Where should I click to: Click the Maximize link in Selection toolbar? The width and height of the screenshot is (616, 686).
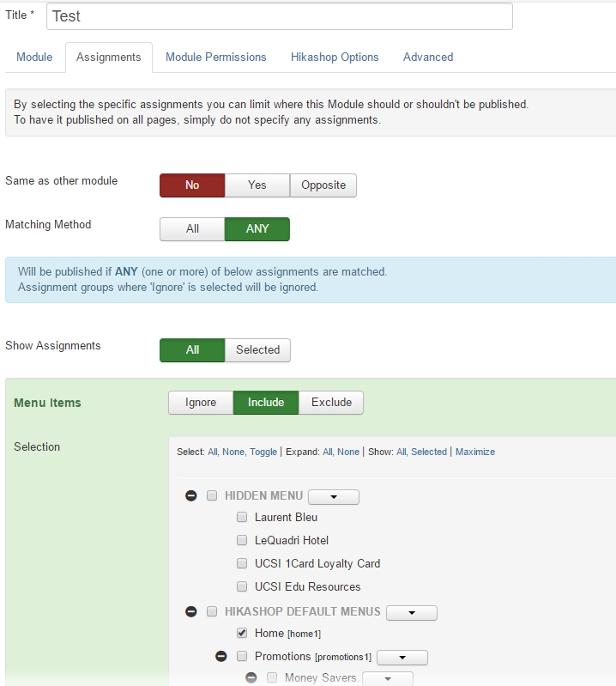pyautogui.click(x=475, y=452)
